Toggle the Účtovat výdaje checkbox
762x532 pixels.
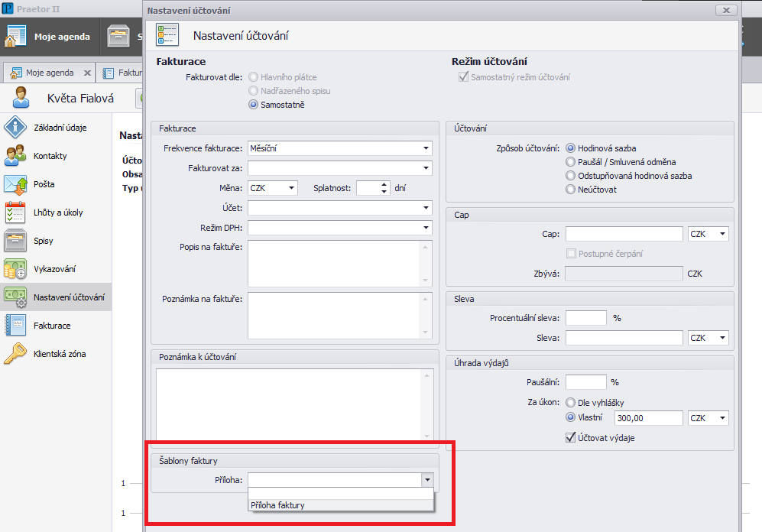coord(569,438)
